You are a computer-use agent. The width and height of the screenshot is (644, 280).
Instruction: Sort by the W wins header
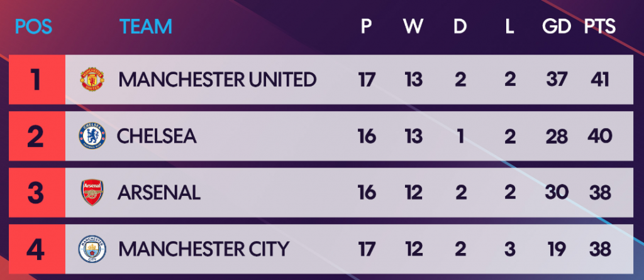413,27
